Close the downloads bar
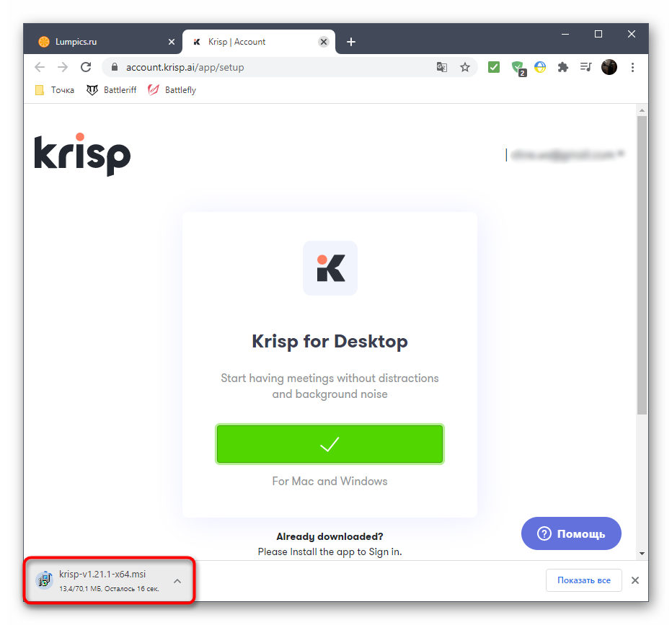Screen dimensions: 672x625 point(635,580)
